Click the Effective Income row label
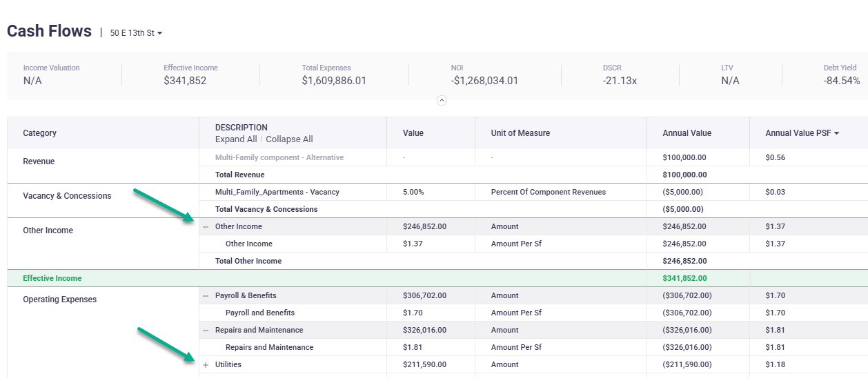 52,279
